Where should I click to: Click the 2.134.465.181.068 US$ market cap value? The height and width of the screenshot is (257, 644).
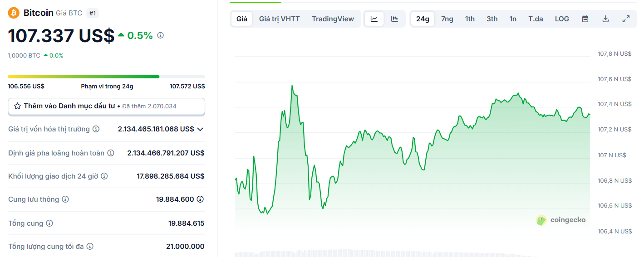coord(156,129)
